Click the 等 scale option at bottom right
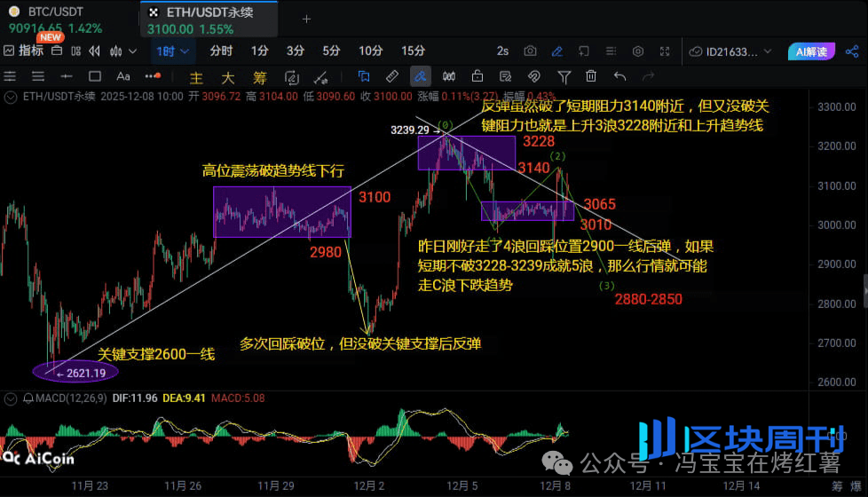This screenshot has width=868, height=497. tap(837, 486)
